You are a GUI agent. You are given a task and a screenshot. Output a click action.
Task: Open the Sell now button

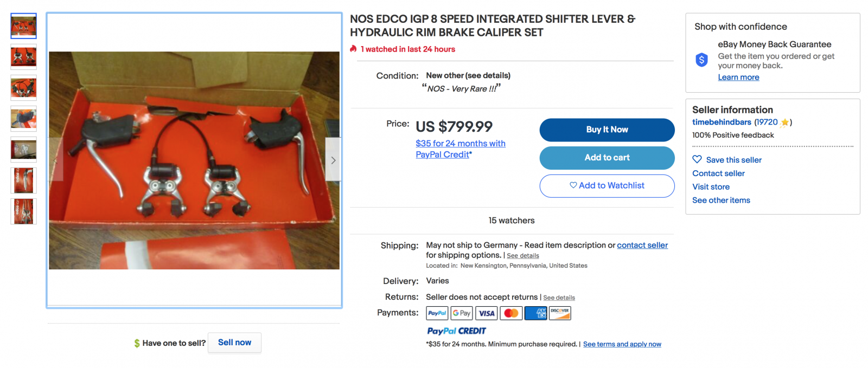[234, 343]
